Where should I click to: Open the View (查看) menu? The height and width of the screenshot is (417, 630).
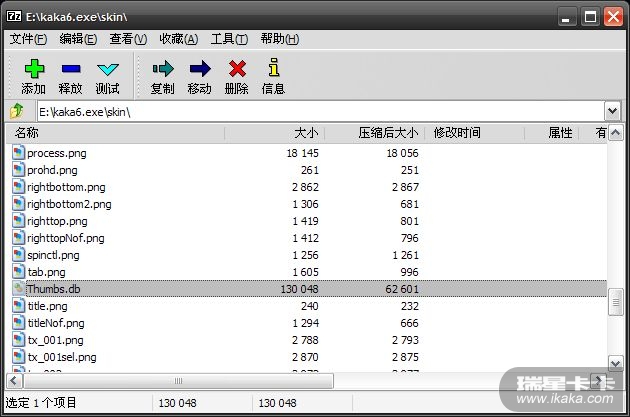pyautogui.click(x=128, y=39)
